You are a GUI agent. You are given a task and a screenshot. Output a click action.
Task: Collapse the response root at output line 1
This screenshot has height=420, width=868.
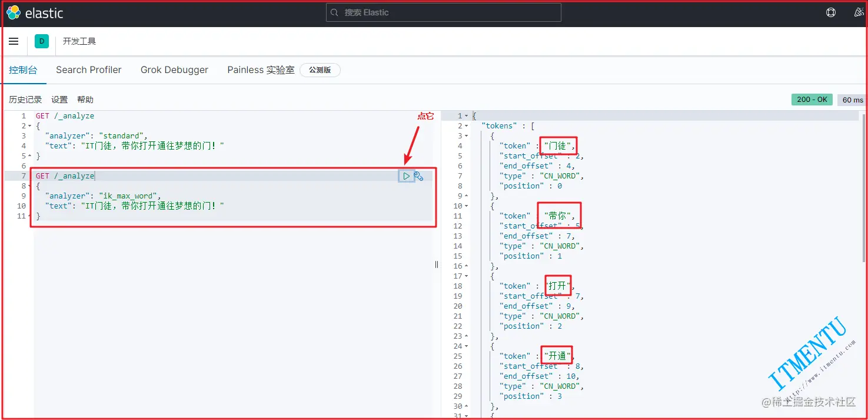click(467, 116)
